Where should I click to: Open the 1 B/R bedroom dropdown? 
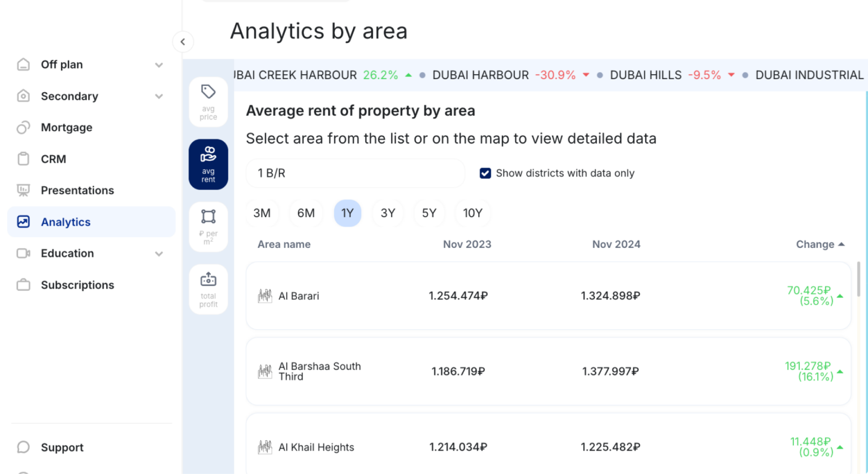[355, 173]
